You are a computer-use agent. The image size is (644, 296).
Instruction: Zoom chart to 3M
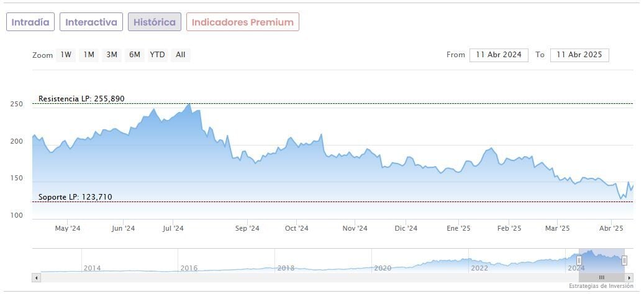[112, 55]
